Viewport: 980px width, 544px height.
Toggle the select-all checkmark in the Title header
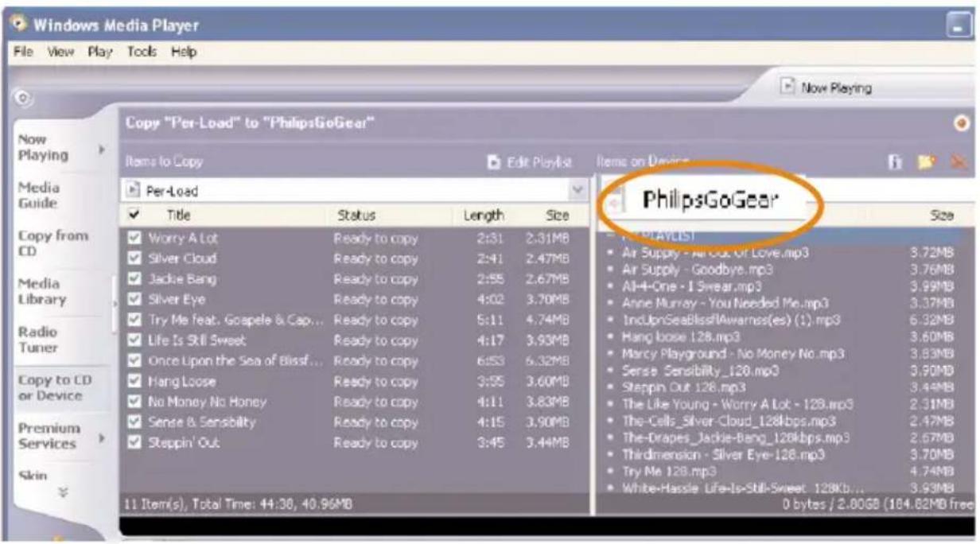(134, 214)
